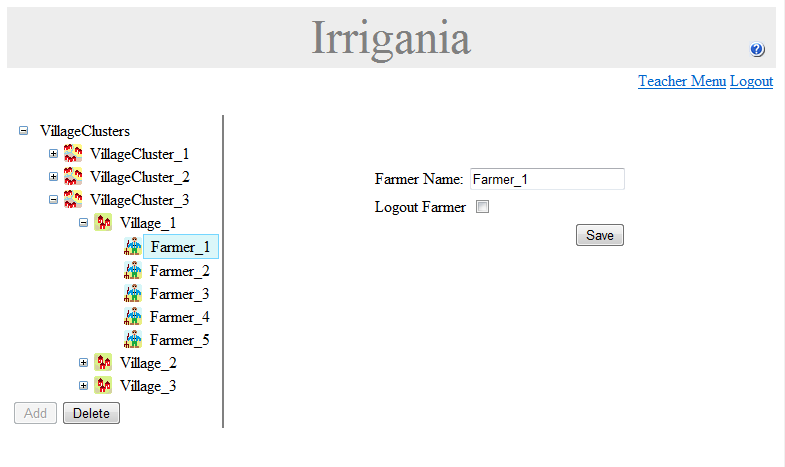This screenshot has width=785, height=467.
Task: Collapse the Village_1 tree node
Action: [x=84, y=223]
